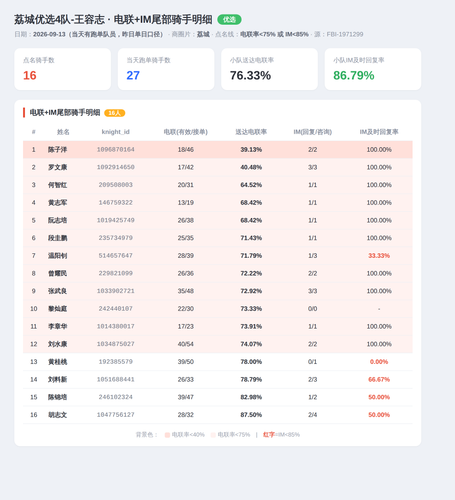Click the 82.98% contact rate cell

(x=251, y=397)
